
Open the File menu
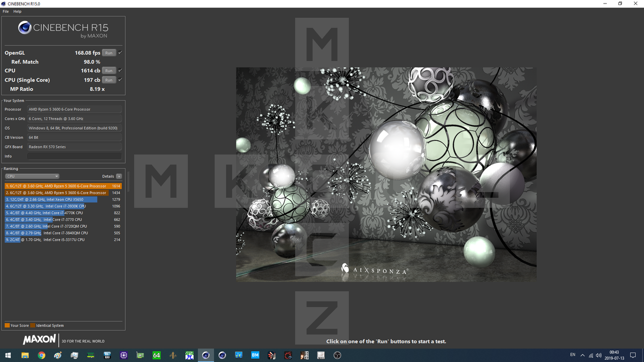click(6, 12)
